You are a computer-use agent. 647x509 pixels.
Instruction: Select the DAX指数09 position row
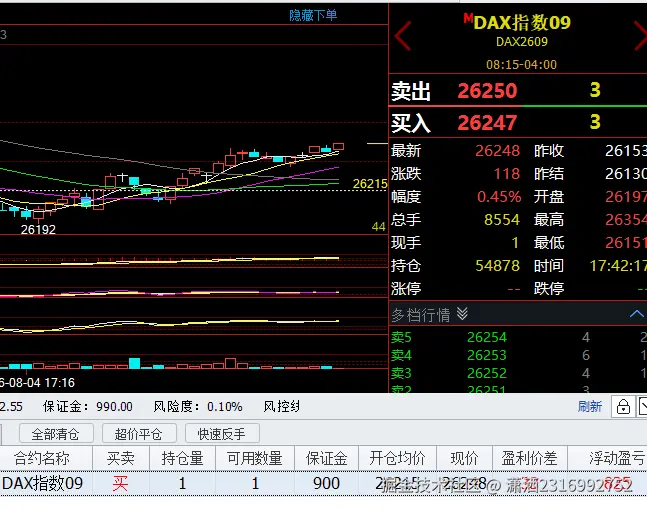[x=324, y=483]
